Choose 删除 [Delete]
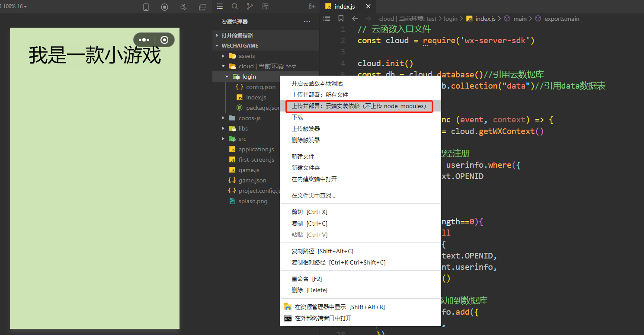The width and height of the screenshot is (644, 335). tap(360, 290)
